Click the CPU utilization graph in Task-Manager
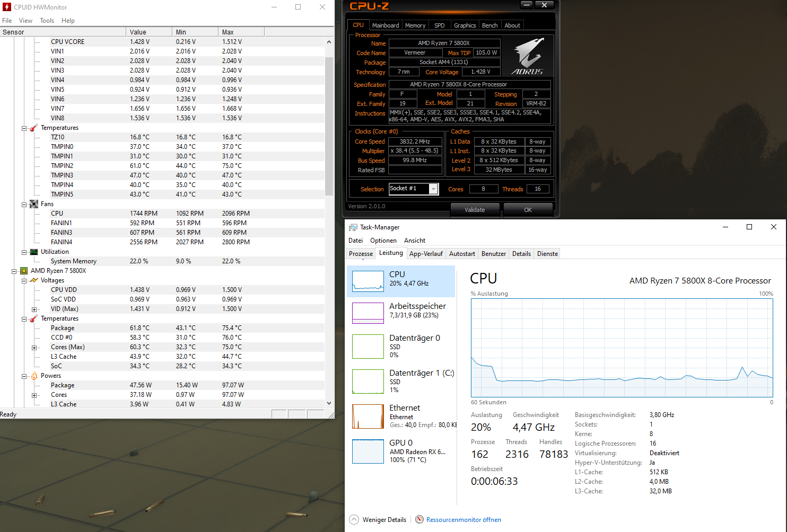The height and width of the screenshot is (532, 787). [x=622, y=348]
